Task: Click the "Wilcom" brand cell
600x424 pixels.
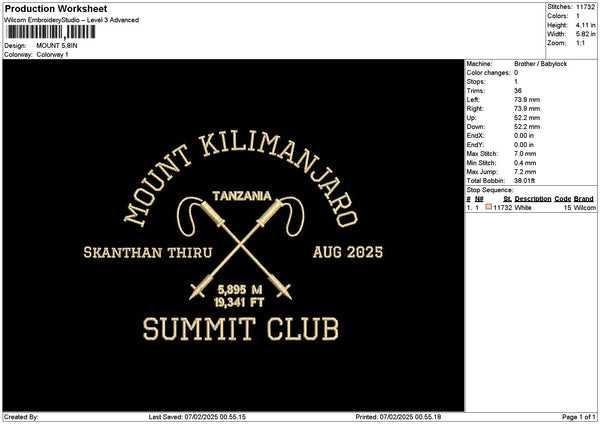Action: point(585,207)
